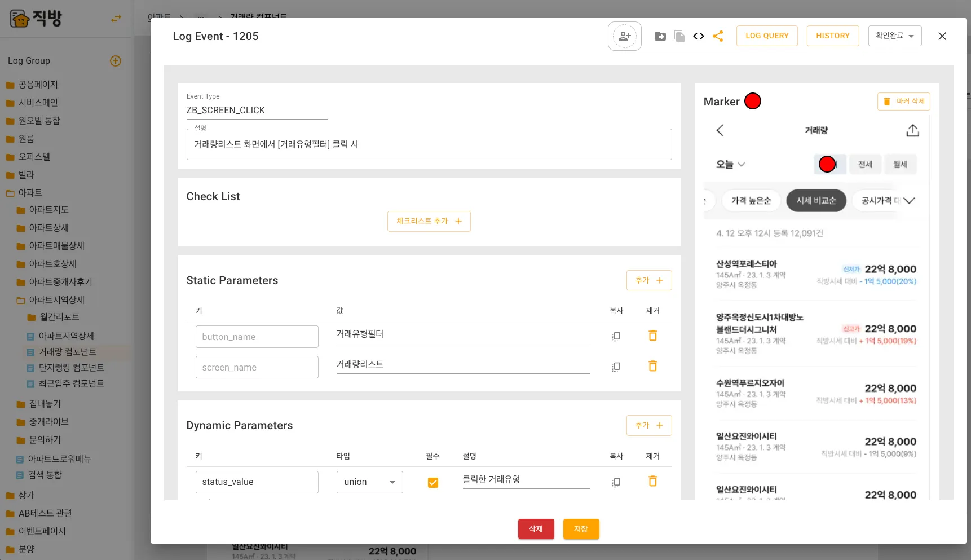Click the red 삭제 button at the bottom
This screenshot has height=560, width=971.
coord(536,529)
